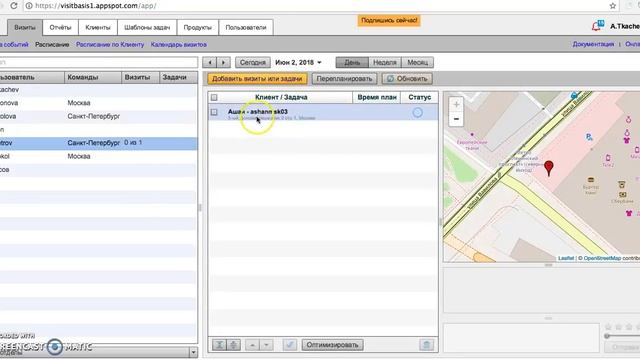The width and height of the screenshot is (640, 360).
Task: Check the Ашан ashan sk03 visit checkbox
Action: [x=214, y=112]
